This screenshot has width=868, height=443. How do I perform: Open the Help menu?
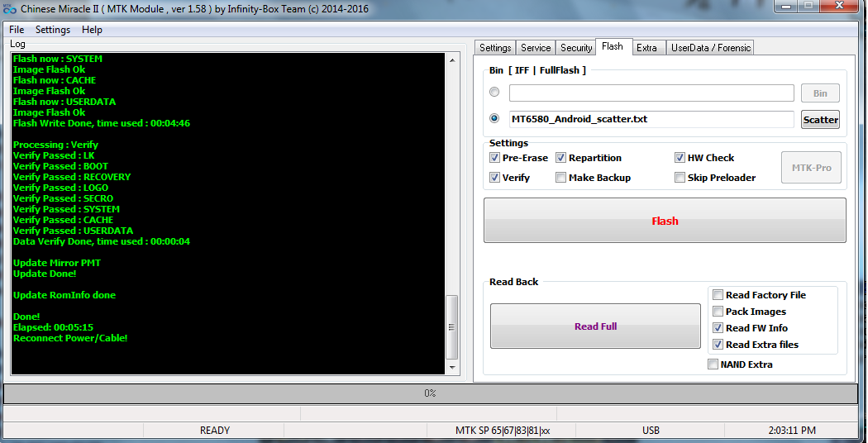[92, 30]
